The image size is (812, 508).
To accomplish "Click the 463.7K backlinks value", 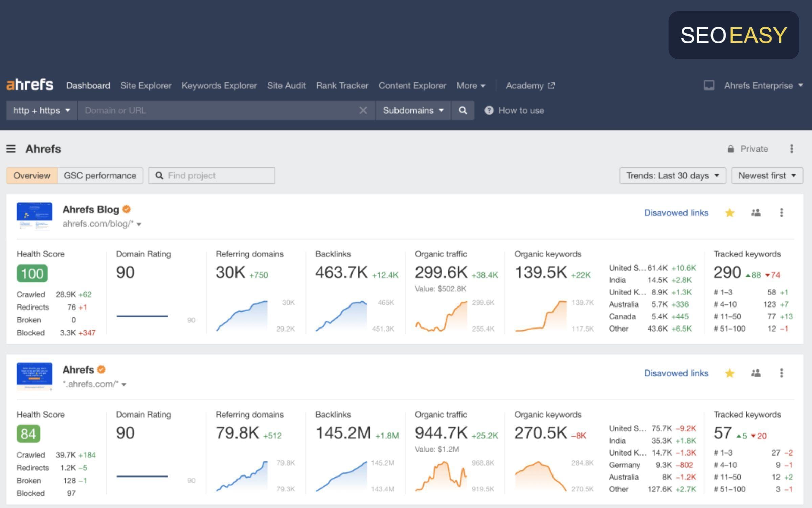I will point(341,272).
